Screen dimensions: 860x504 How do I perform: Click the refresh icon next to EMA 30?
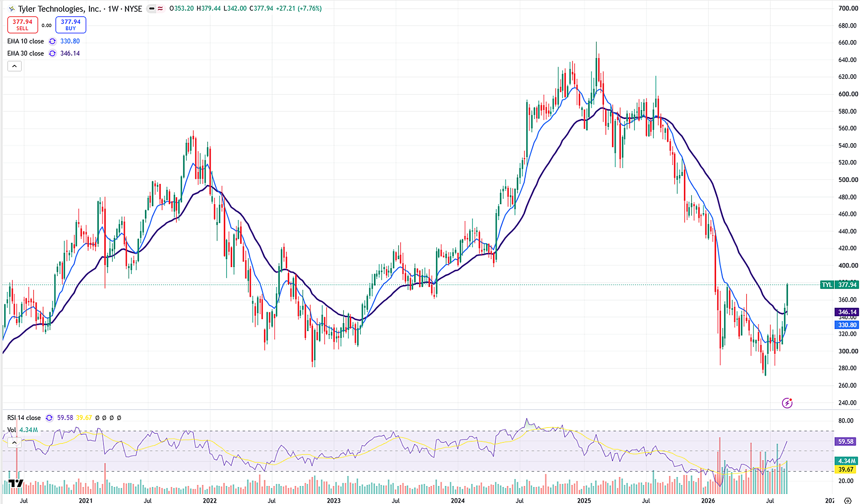[x=52, y=53]
